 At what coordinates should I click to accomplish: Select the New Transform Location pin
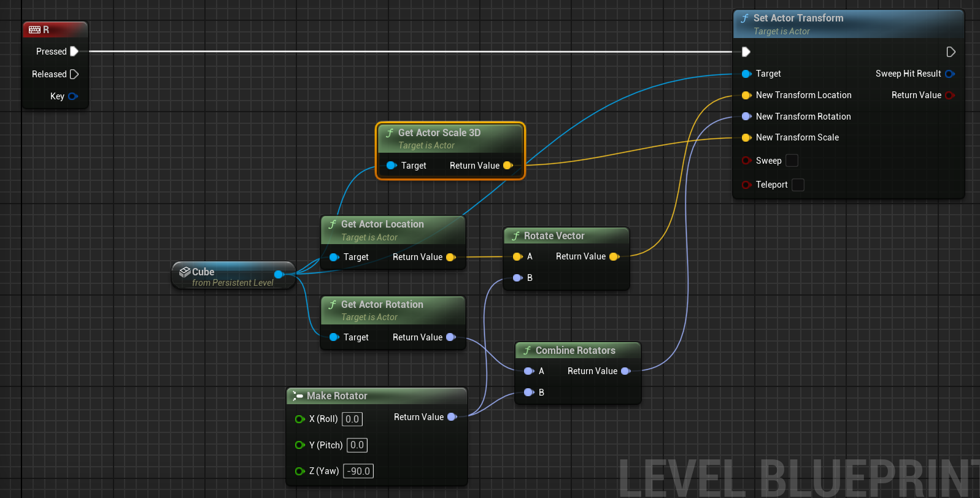click(747, 95)
